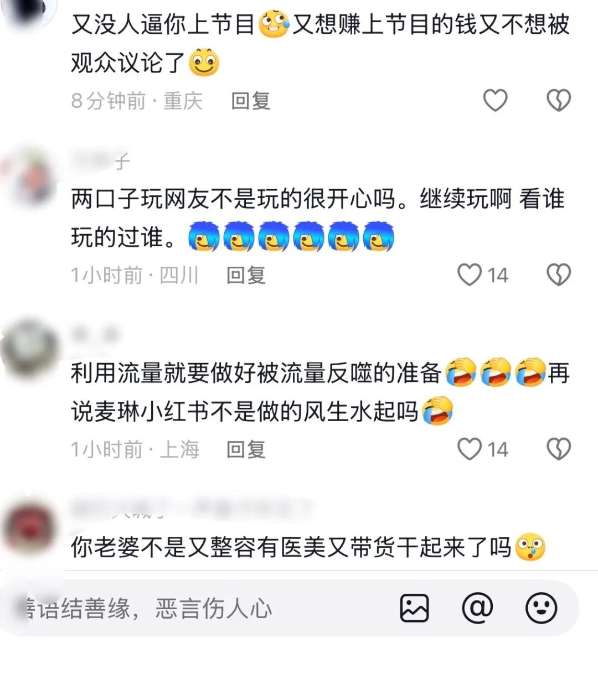Screen dimensions: 598x700
Task: Dislike the Shanghai comment using the broken heart
Action: coord(558,449)
